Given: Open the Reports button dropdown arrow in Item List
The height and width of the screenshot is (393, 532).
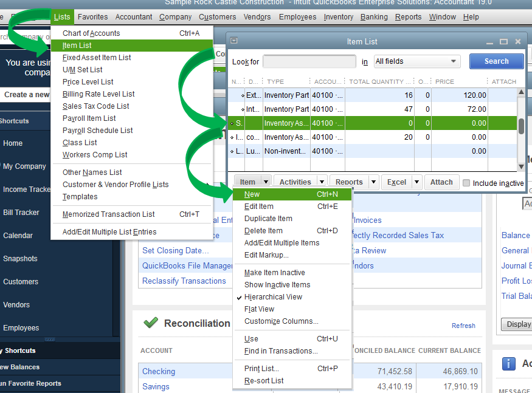Looking at the screenshot, I should pyautogui.click(x=373, y=182).
